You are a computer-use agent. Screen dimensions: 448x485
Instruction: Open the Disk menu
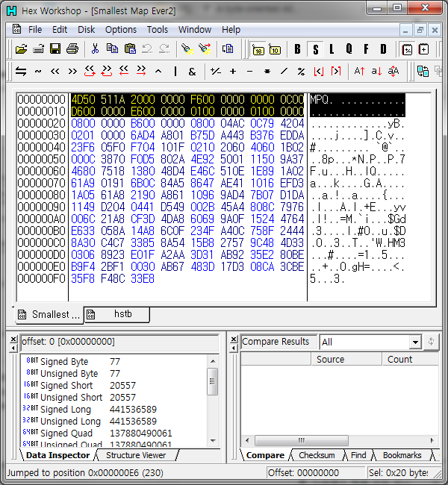point(86,29)
